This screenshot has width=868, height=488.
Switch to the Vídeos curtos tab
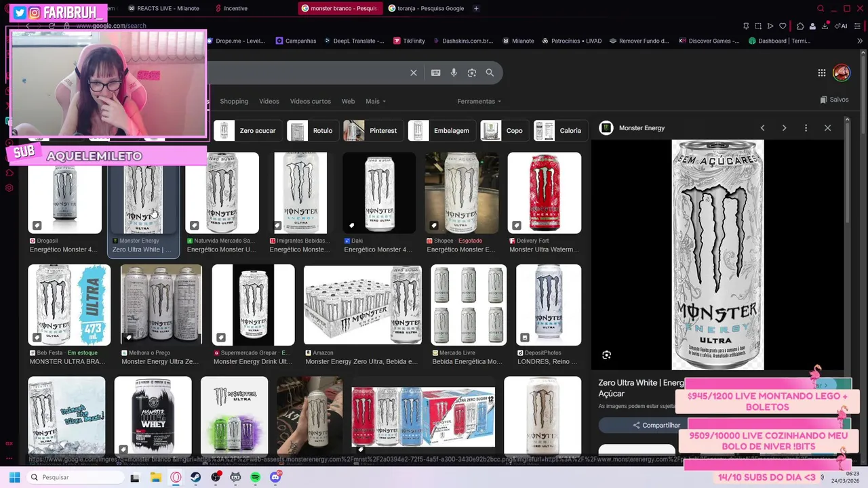pyautogui.click(x=311, y=101)
